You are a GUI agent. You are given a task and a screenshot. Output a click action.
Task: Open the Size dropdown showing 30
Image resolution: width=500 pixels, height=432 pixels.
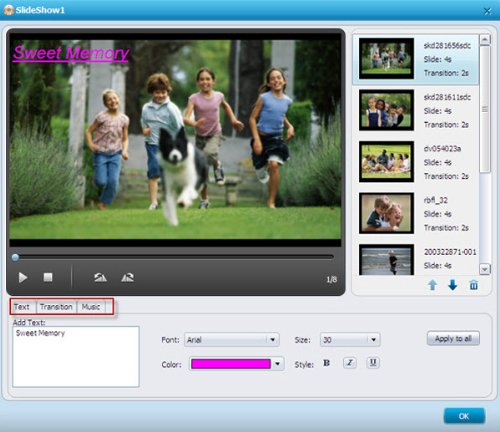(x=350, y=340)
